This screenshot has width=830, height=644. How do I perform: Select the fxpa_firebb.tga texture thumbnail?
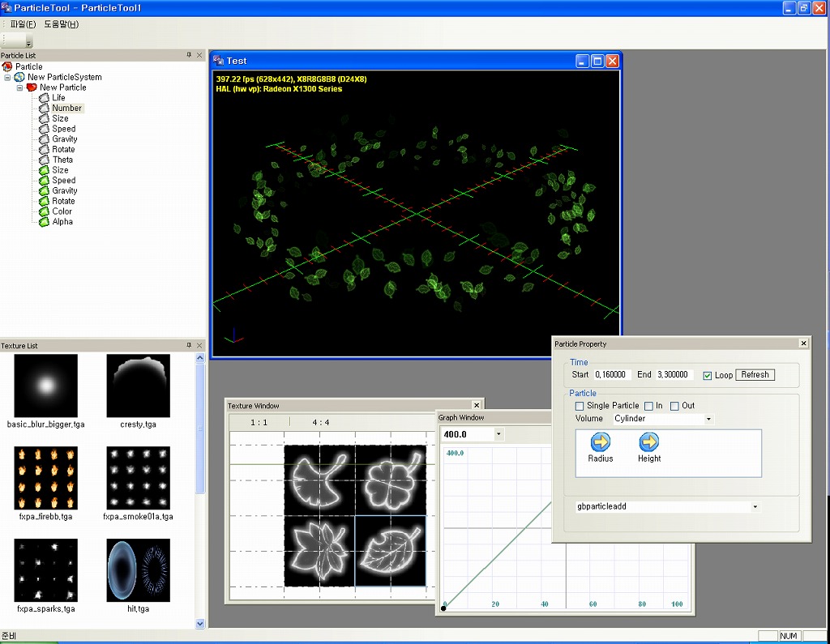click(x=46, y=478)
